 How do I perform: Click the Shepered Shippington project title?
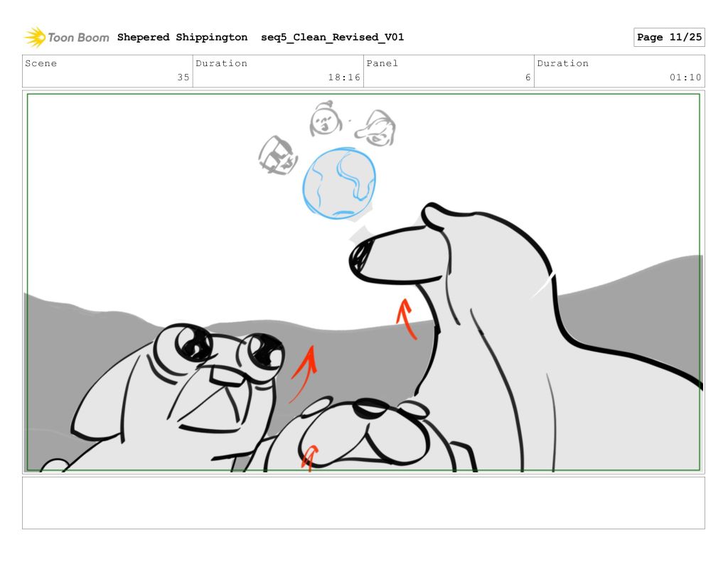(x=182, y=37)
